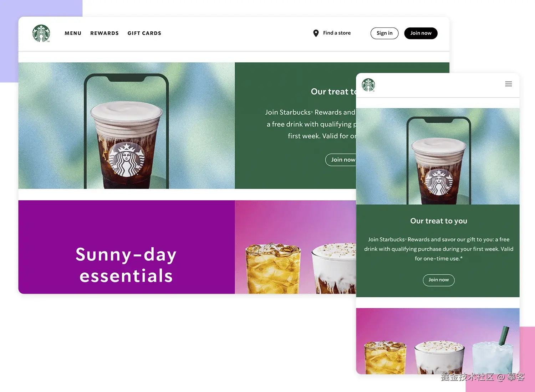The width and height of the screenshot is (535, 392).
Task: Click the Sign in button
Action: [x=384, y=33]
